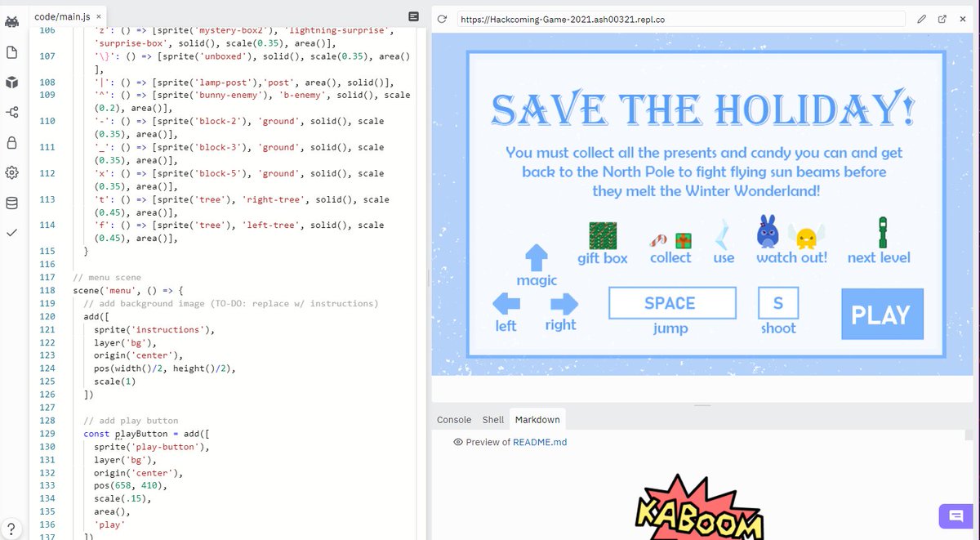
Task: Click the ice shard use sprite
Action: 723,234
